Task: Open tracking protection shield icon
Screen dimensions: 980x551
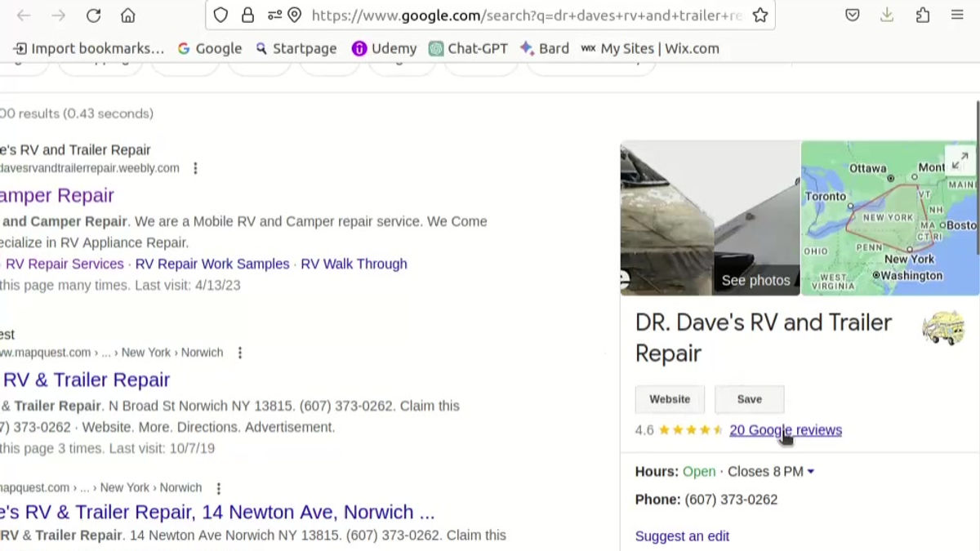Action: [221, 16]
